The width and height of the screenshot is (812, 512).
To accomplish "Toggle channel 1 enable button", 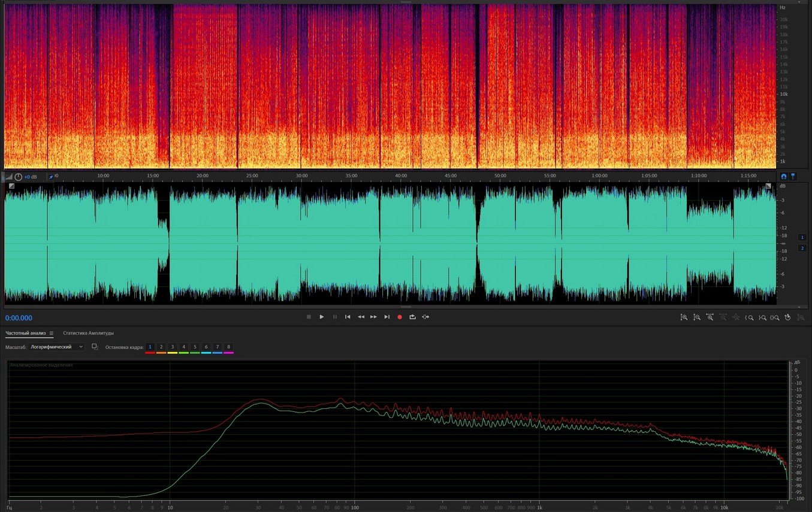I will (802, 238).
